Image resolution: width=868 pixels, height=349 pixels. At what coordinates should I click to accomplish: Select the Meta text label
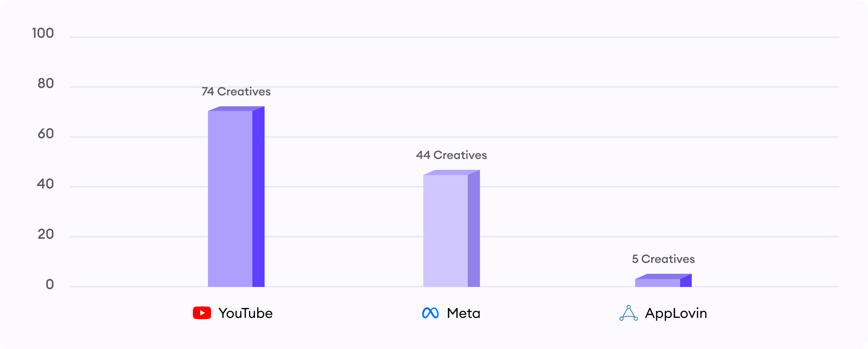[x=463, y=313]
